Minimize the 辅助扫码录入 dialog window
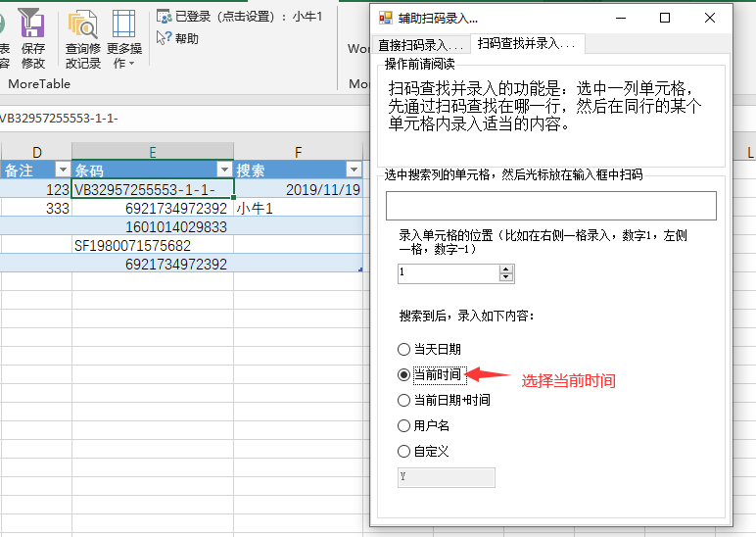756x537 pixels. (x=619, y=18)
